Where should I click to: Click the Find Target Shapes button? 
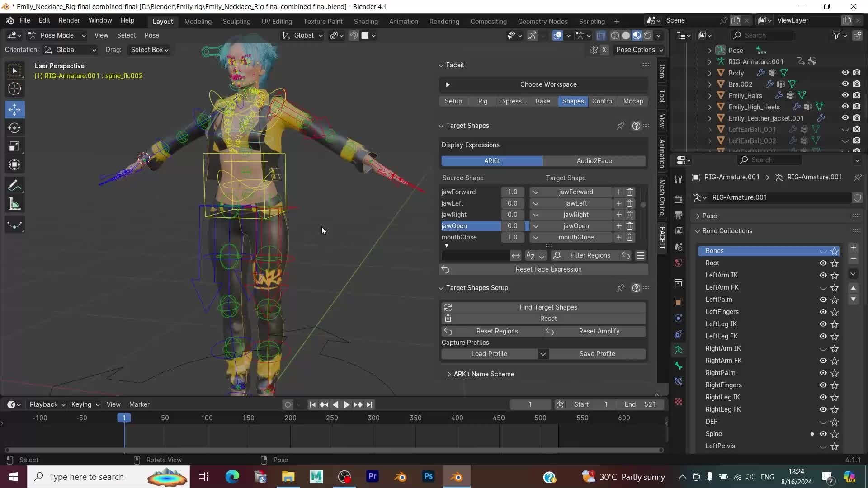(x=548, y=307)
